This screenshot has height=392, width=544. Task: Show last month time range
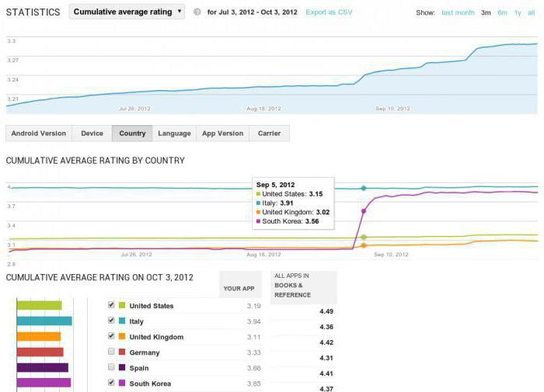[458, 12]
